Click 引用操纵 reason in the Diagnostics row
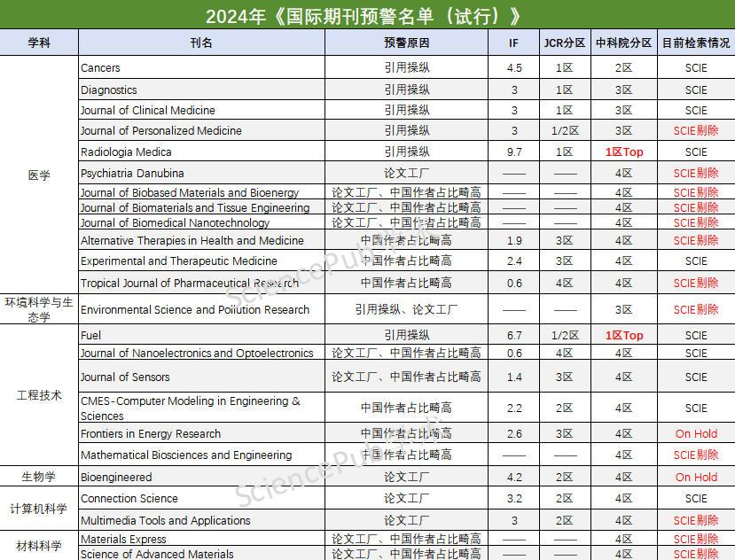 click(x=406, y=90)
